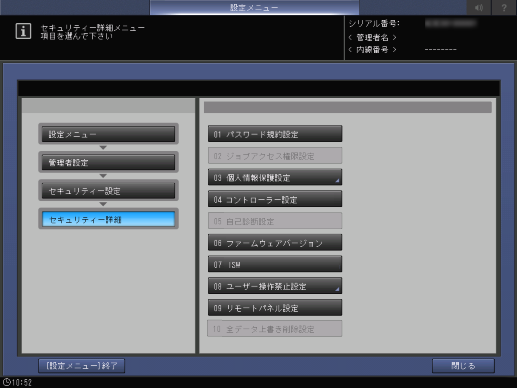
Task: Open セキュリティー設定 in the breadcrumb list
Action: 108,191
